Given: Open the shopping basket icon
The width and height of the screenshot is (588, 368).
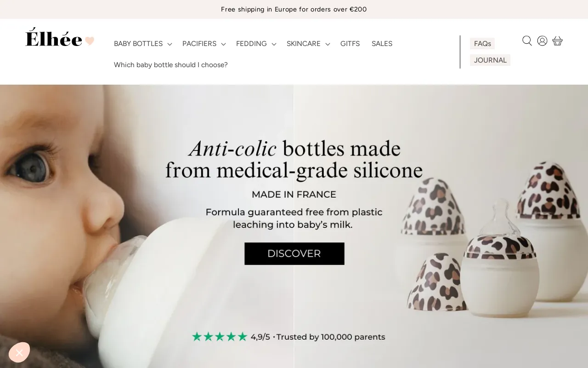Looking at the screenshot, I should point(557,41).
